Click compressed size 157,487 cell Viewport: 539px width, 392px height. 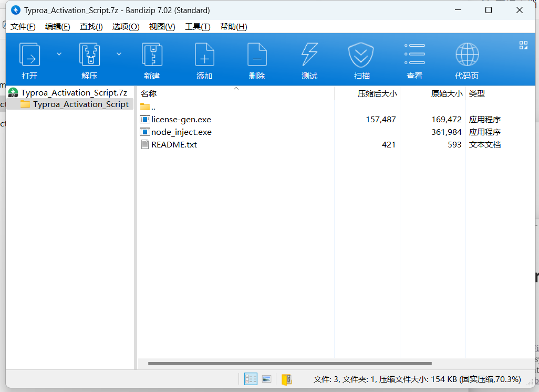(381, 120)
